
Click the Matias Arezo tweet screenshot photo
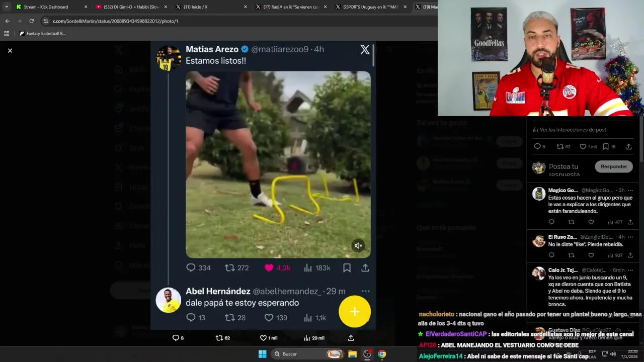(x=263, y=185)
